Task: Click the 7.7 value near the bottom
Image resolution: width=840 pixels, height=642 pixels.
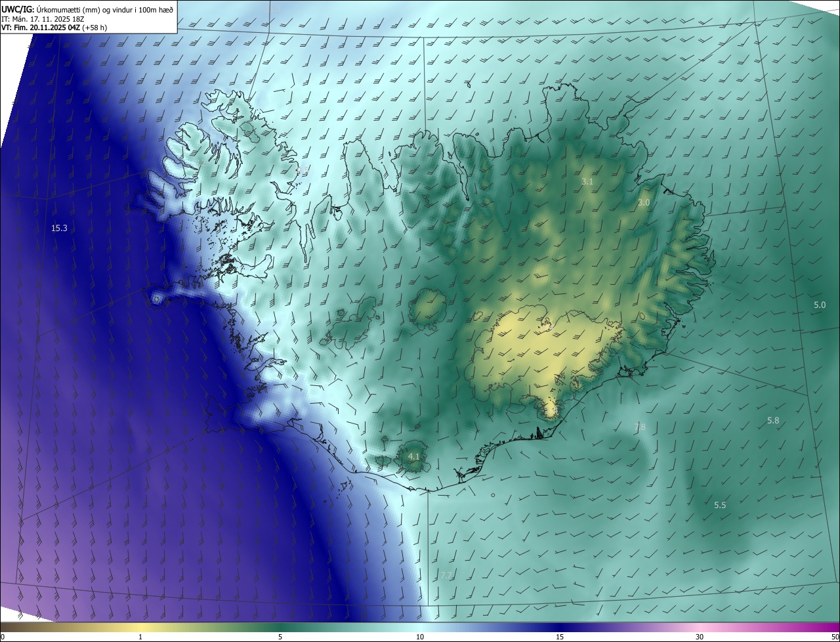Action: [x=446, y=576]
